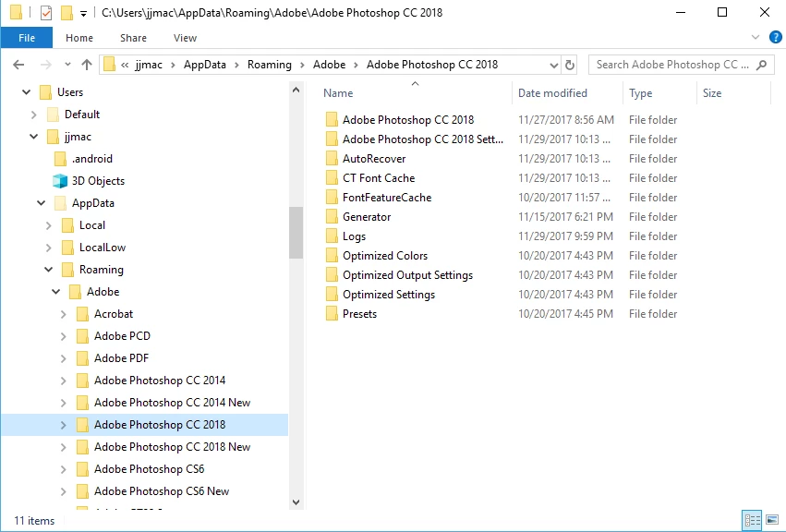Click the New folder quick access icon
The width and height of the screenshot is (786, 532).
[67, 13]
